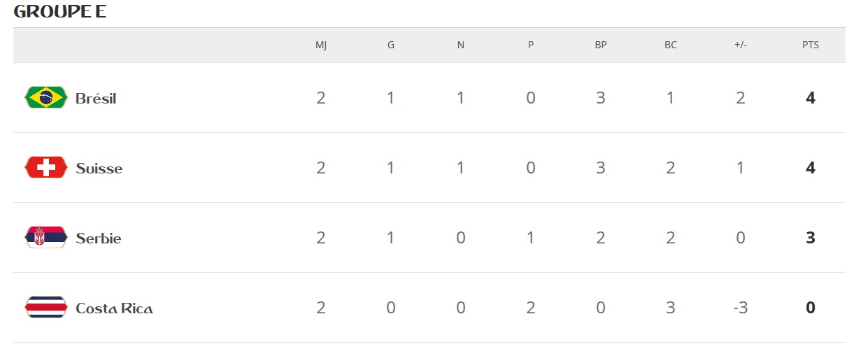Click the Serbia flag icon
The height and width of the screenshot is (356, 868).
click(x=45, y=237)
